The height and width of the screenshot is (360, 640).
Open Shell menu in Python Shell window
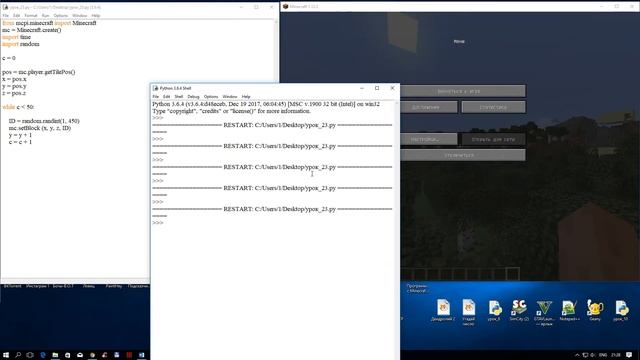pyautogui.click(x=179, y=97)
